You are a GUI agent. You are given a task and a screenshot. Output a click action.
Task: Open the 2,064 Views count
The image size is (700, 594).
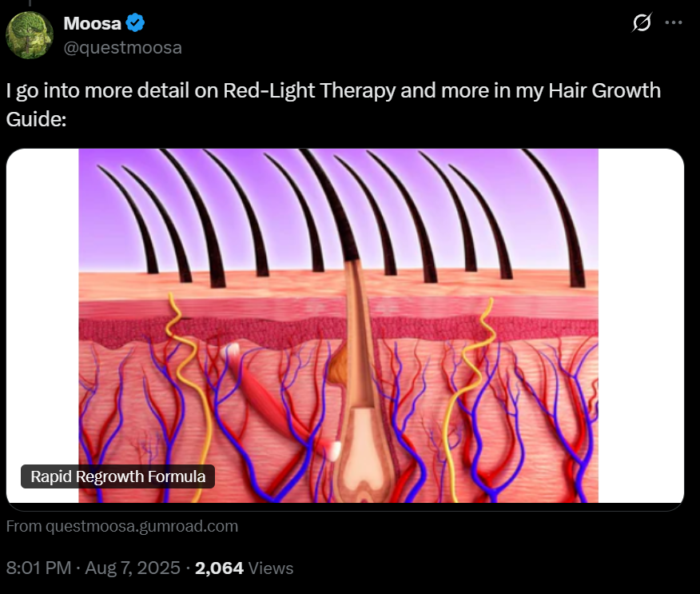coord(245,568)
